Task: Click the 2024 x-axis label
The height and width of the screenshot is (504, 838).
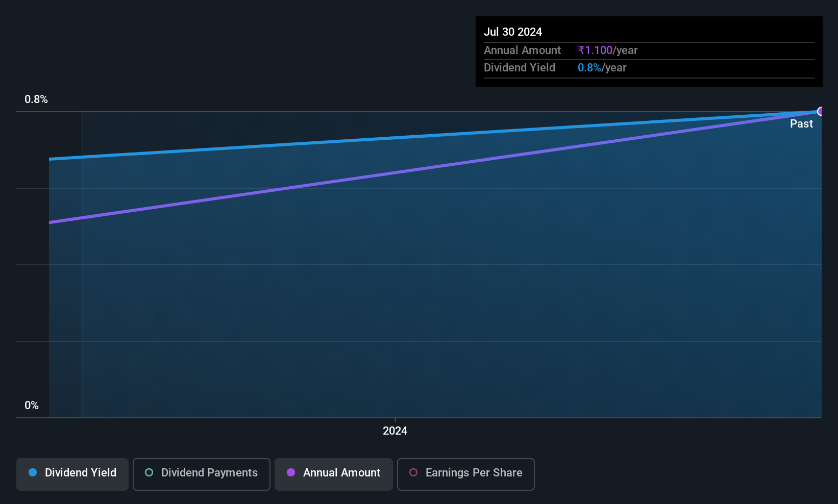Action: (x=395, y=431)
